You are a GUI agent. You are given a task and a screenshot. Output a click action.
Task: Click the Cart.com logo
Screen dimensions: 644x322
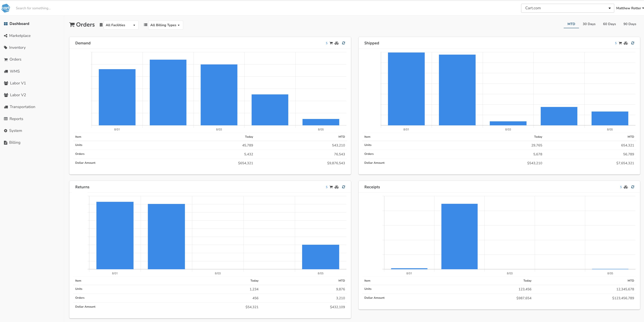[5, 8]
